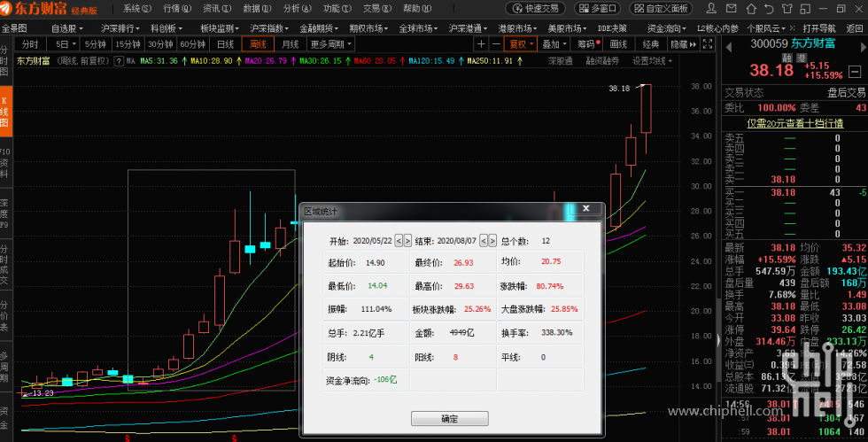Expand the 更多周期 dropdown
Image resolution: width=868 pixels, height=442 pixels.
pyautogui.click(x=330, y=43)
